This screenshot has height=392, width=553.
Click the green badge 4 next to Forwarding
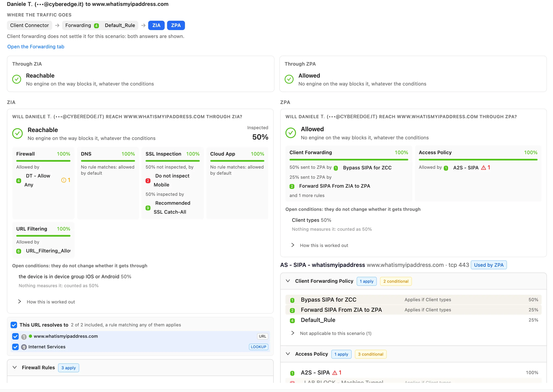(96, 26)
